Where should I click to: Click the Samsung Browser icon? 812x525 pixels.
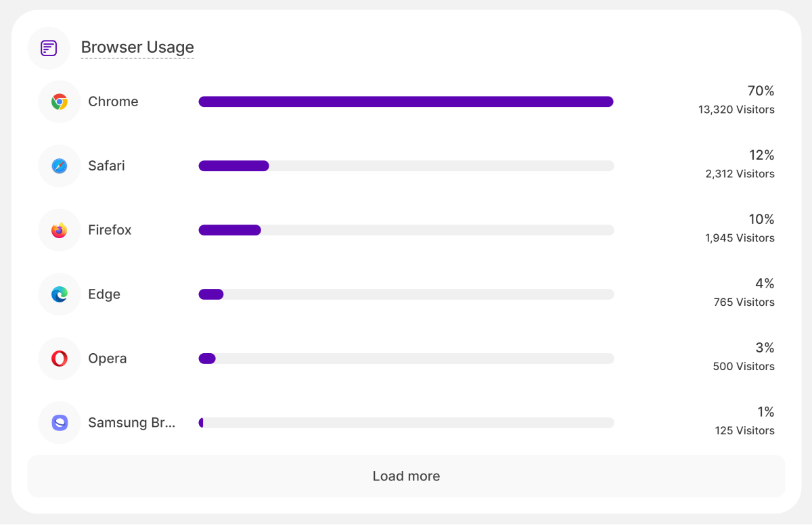pyautogui.click(x=60, y=423)
